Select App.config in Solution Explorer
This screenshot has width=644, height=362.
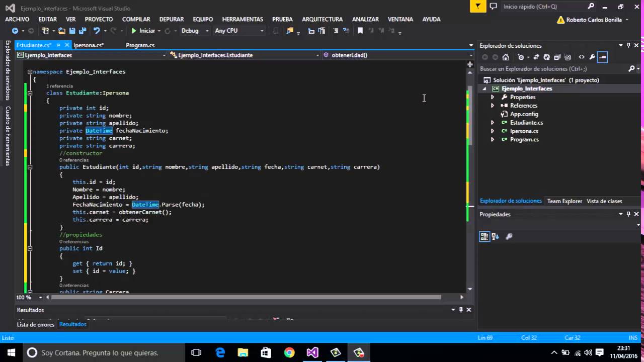coord(524,114)
